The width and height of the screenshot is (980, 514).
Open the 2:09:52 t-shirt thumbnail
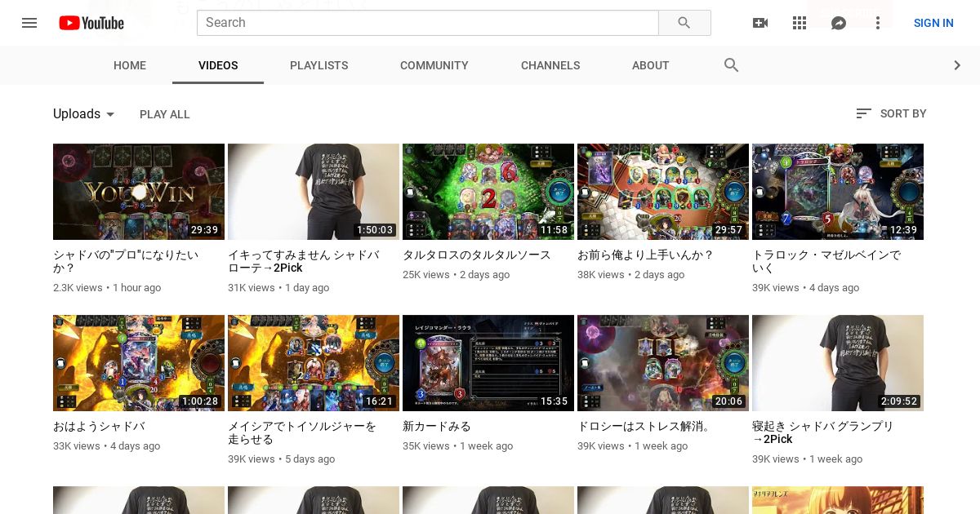pos(838,363)
